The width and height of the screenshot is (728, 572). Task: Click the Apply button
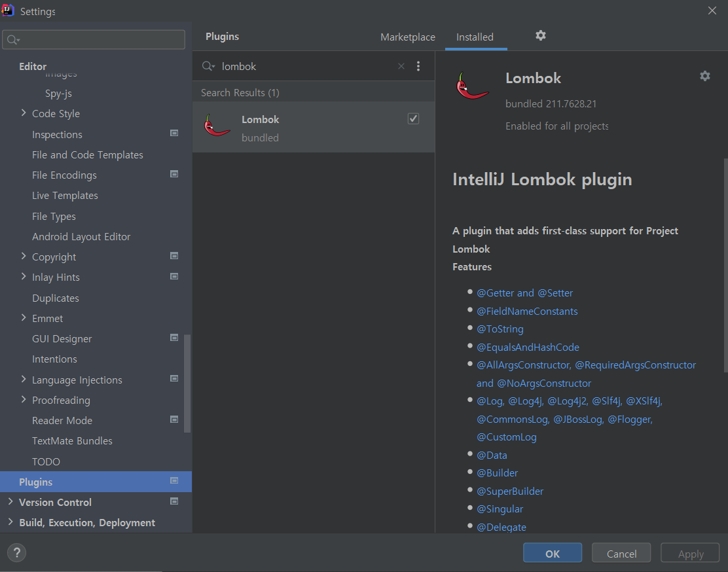pos(691,554)
